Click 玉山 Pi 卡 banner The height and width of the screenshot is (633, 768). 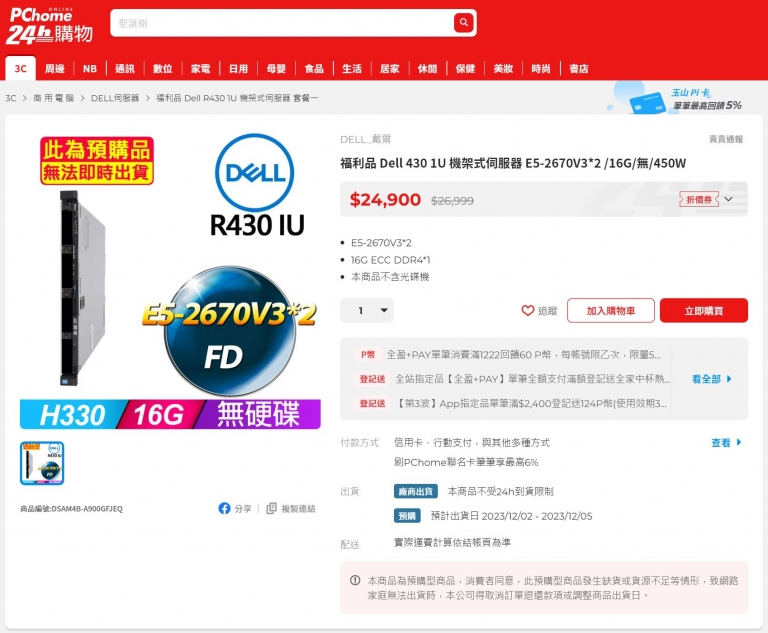[673, 98]
